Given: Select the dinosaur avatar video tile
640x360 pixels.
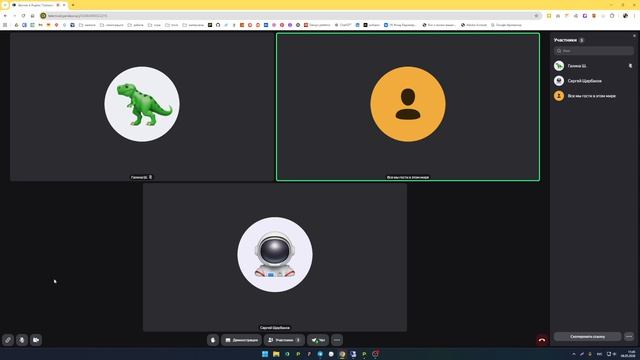Looking at the screenshot, I should click(142, 107).
